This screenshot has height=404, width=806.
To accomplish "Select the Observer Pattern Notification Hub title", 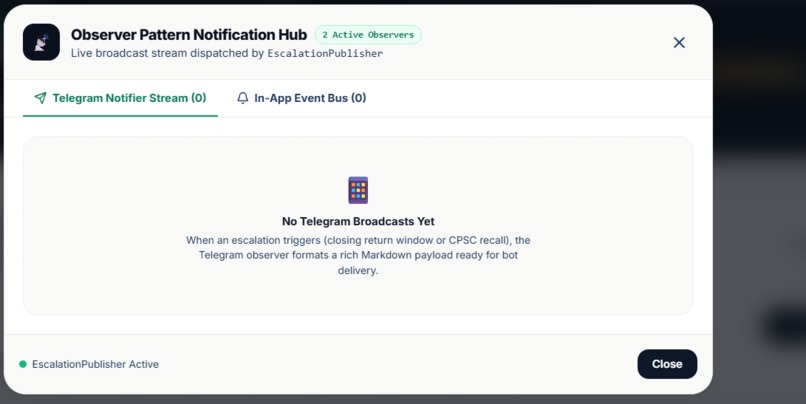I will coord(189,34).
